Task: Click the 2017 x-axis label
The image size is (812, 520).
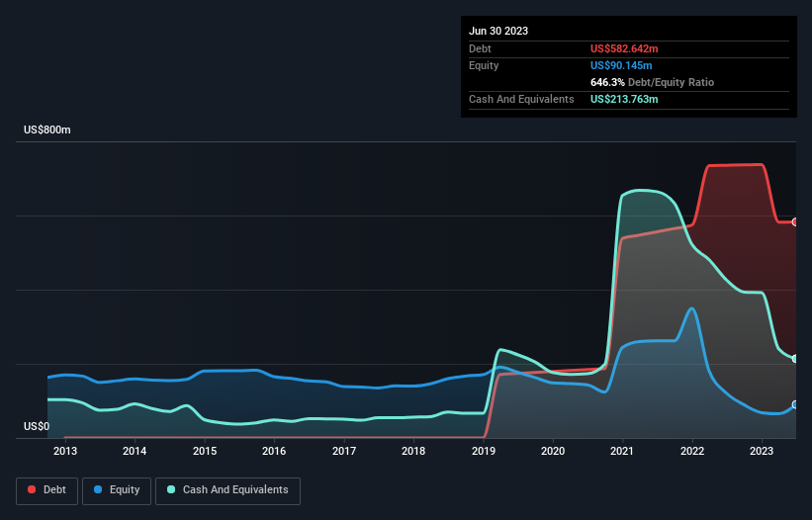Action: coord(344,451)
